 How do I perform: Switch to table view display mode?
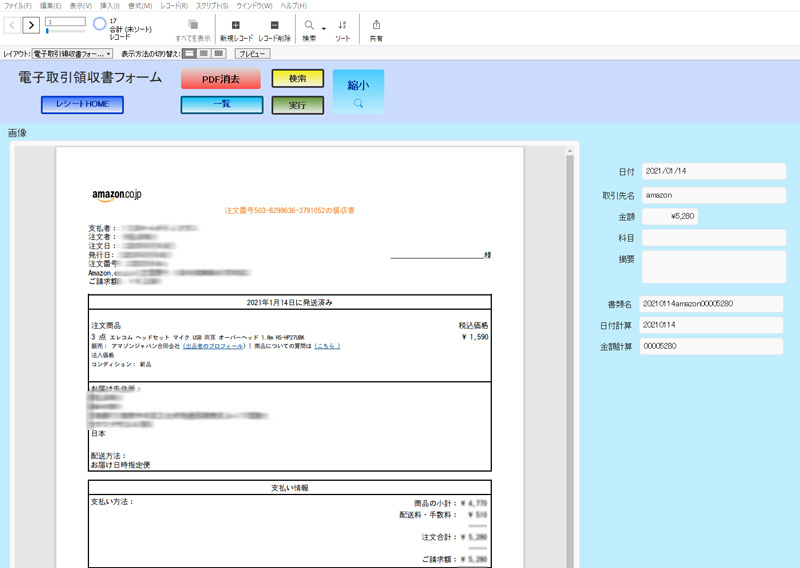tap(219, 53)
